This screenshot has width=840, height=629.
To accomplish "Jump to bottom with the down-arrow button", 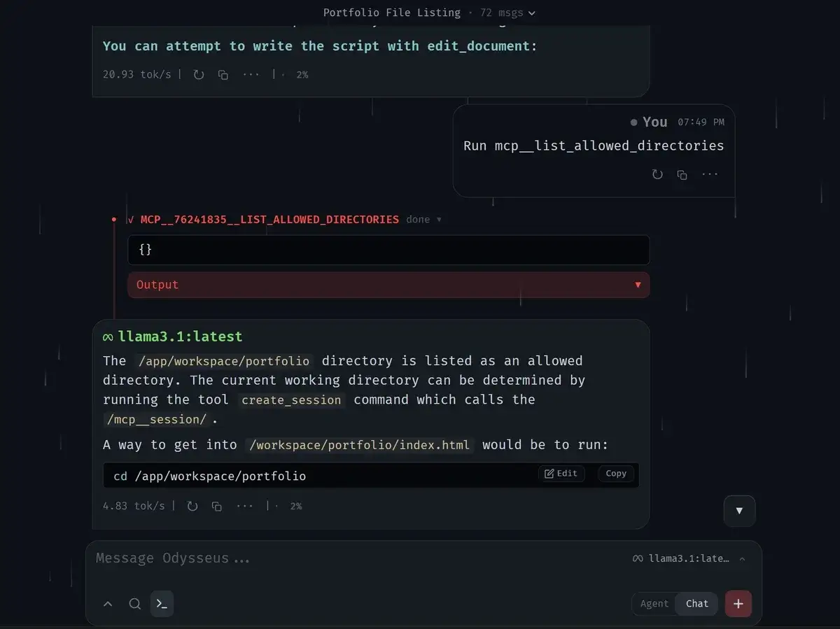I will coord(739,511).
